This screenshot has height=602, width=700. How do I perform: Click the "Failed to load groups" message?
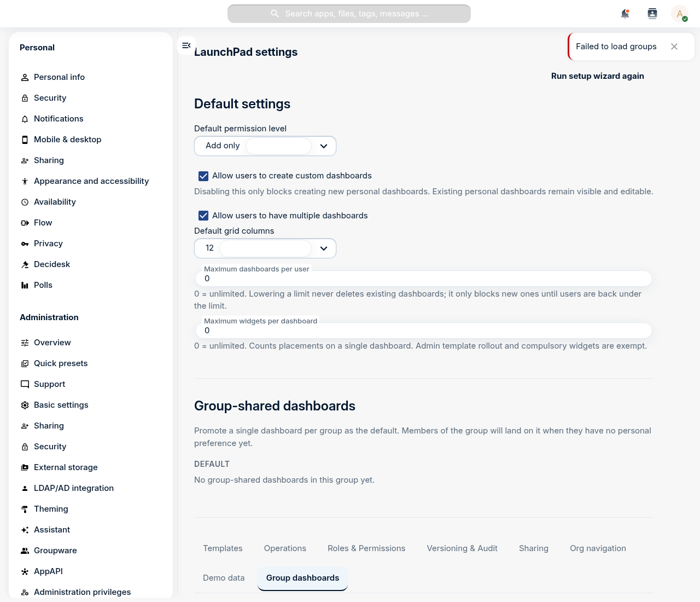pos(616,47)
